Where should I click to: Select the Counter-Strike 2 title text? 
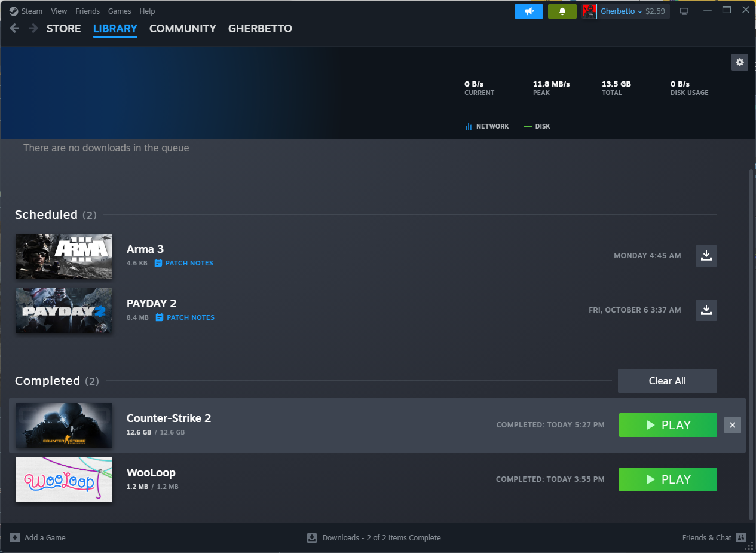tap(169, 418)
